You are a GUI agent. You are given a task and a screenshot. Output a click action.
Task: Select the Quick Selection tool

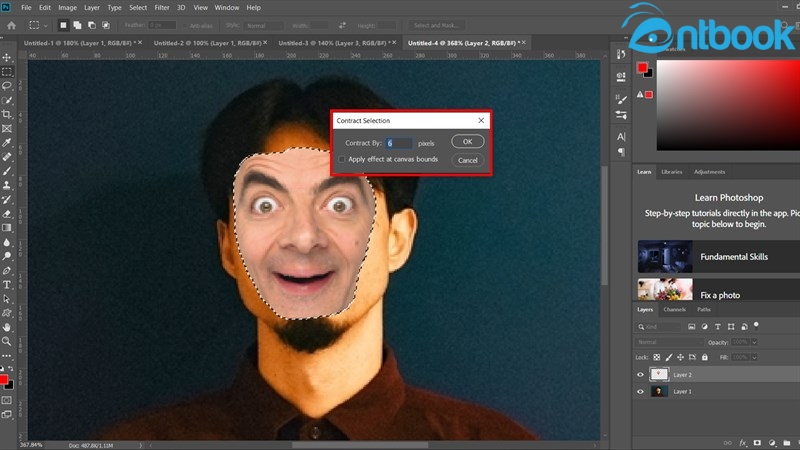[7, 100]
